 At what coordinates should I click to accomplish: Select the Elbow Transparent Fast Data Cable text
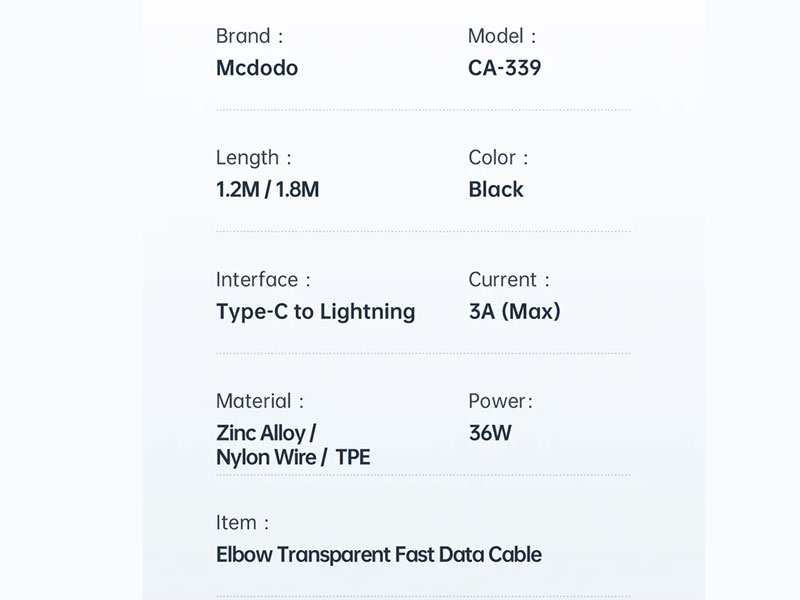pos(379,554)
